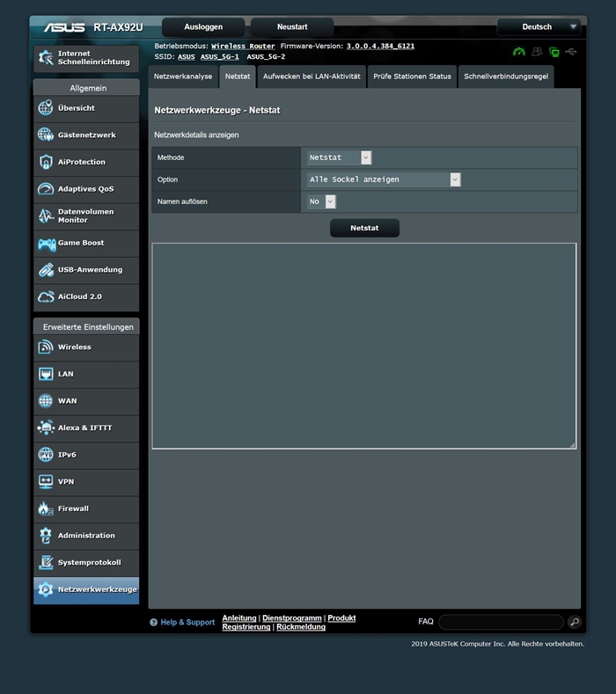Open the Adaptives QoS gauge icon
616x694 pixels.
click(46, 189)
